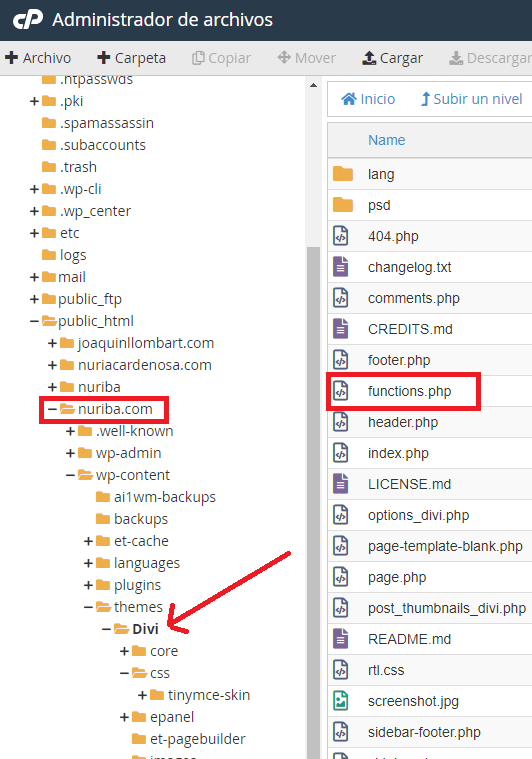This screenshot has width=532, height=759.
Task: Click the index.php file icon
Action: pyautogui.click(x=341, y=453)
